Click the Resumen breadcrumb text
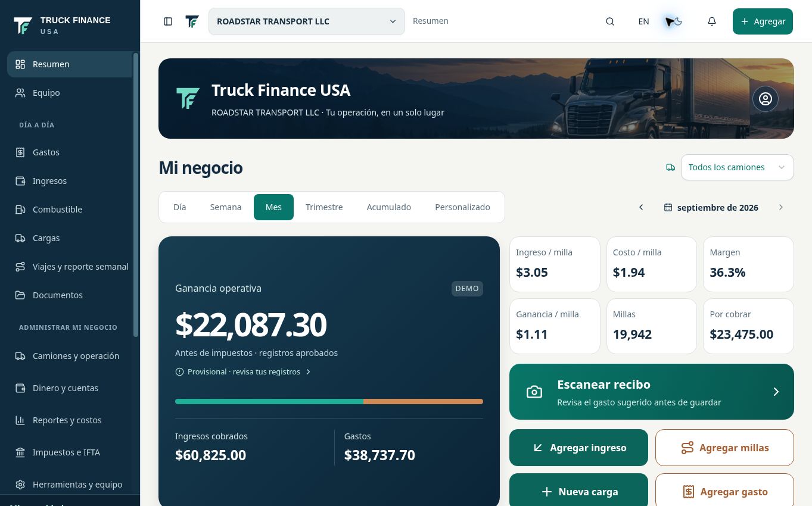The width and height of the screenshot is (812, 506). [x=431, y=21]
